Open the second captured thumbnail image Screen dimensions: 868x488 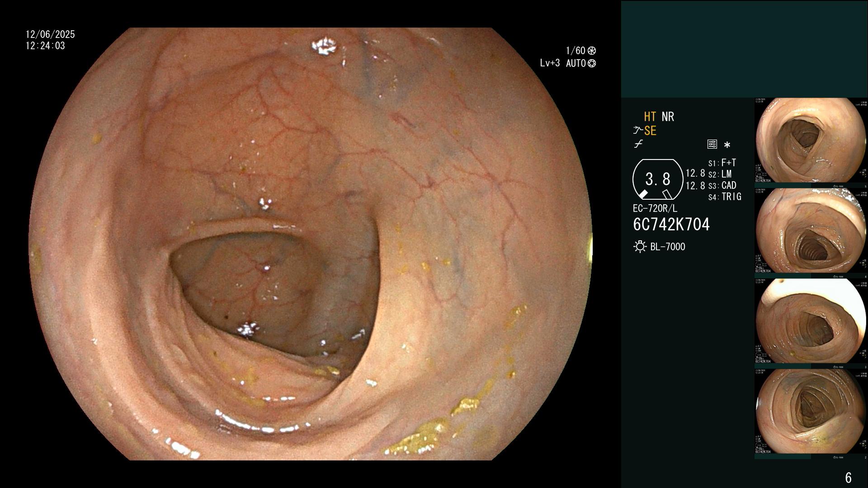(x=810, y=230)
